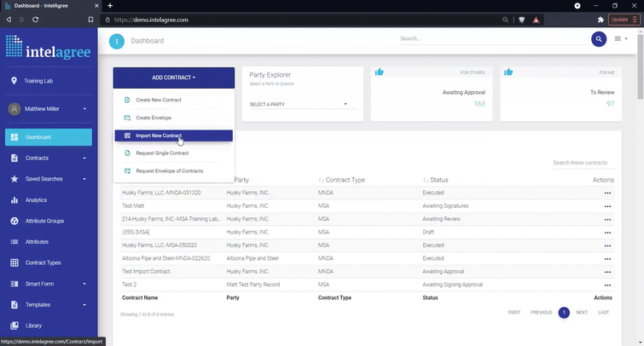Click the Attributes list icon
Screen dimensions: 644x346
click(15, 242)
